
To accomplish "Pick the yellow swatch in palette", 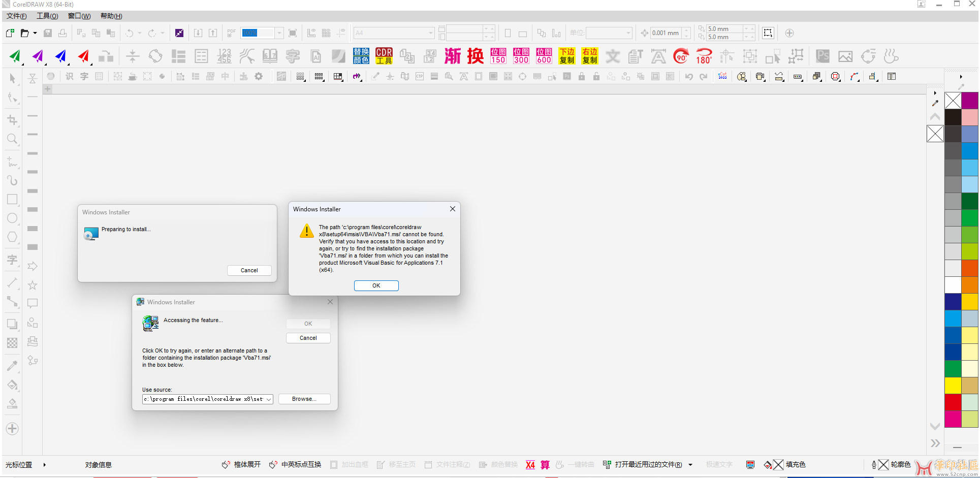I will [x=953, y=386].
